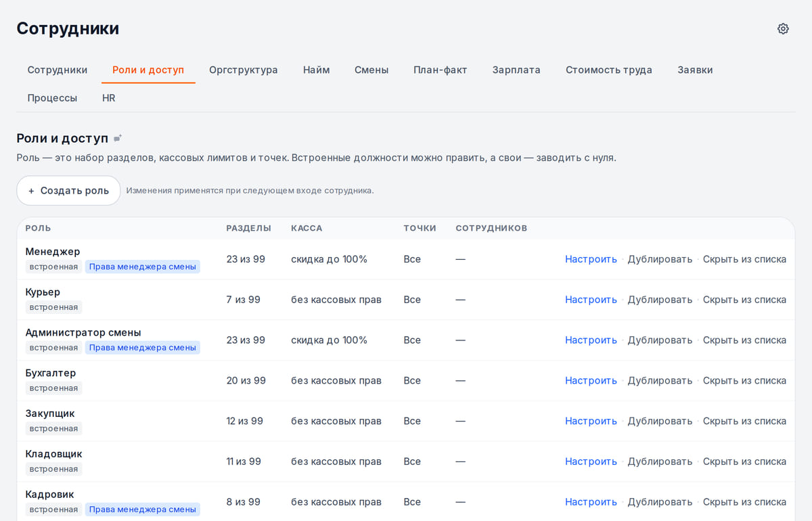This screenshot has width=812, height=521.
Task: Click the Менеджер role name
Action: point(53,252)
